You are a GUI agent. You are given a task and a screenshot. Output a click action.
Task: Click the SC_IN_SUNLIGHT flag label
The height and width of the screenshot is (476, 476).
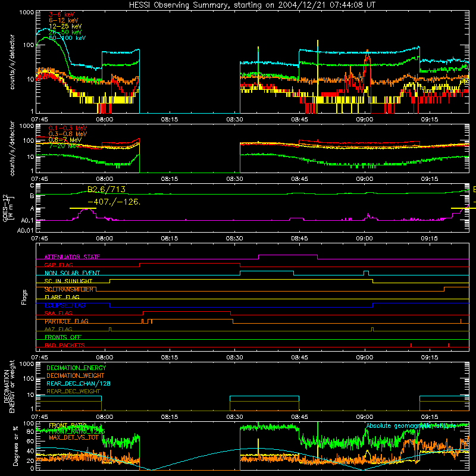pos(68,281)
